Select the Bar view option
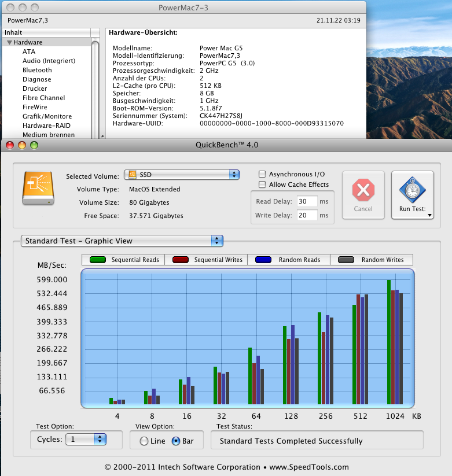Screen dimensions: 452x476 [x=176, y=441]
